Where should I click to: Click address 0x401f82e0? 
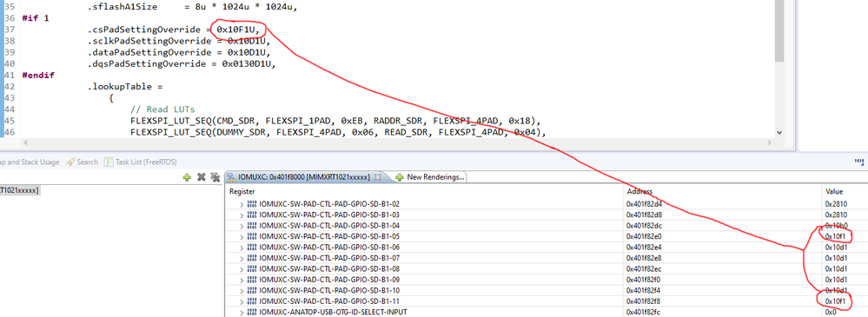click(x=643, y=236)
